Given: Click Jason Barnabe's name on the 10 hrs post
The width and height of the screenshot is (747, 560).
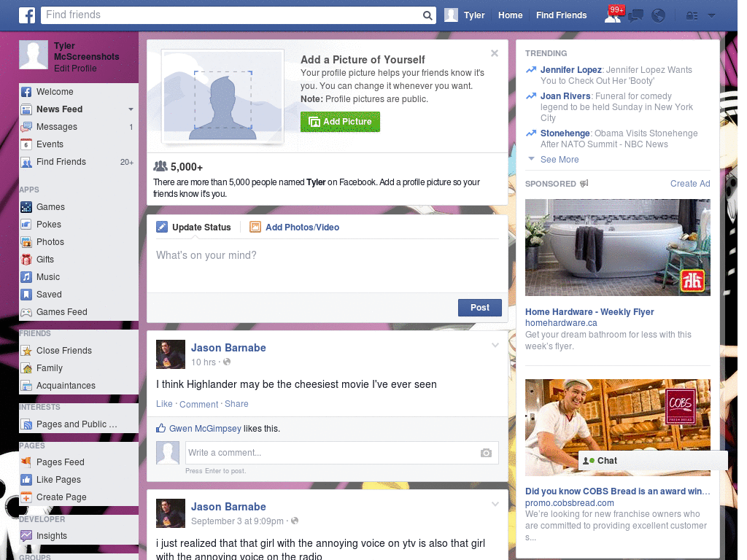Looking at the screenshot, I should click(228, 348).
